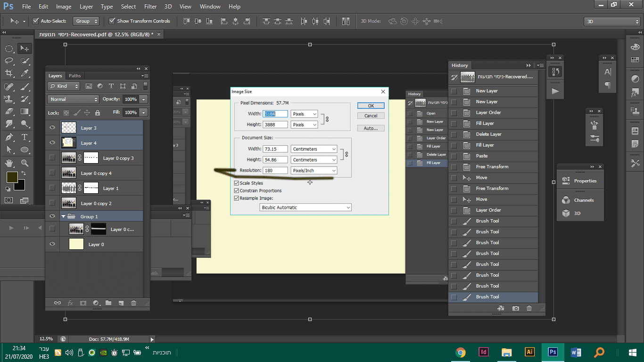
Task: Select the Crop tool in toolbox
Action: coord(9,73)
